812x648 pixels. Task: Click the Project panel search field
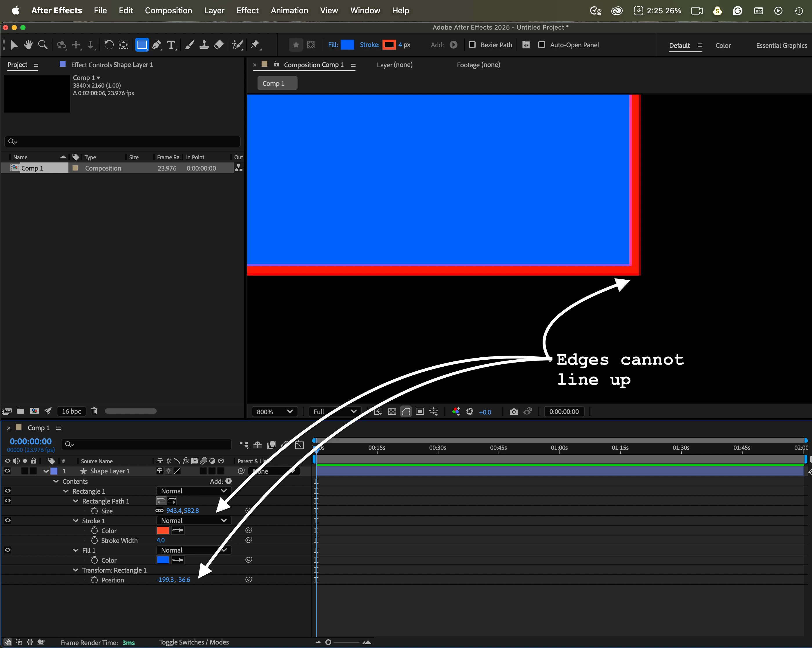coord(122,141)
